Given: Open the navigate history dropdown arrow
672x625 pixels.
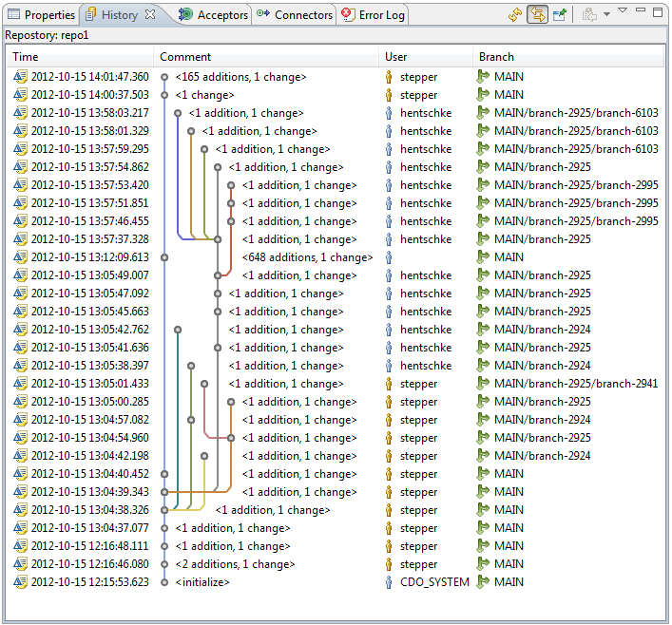Looking at the screenshot, I should 606,14.
